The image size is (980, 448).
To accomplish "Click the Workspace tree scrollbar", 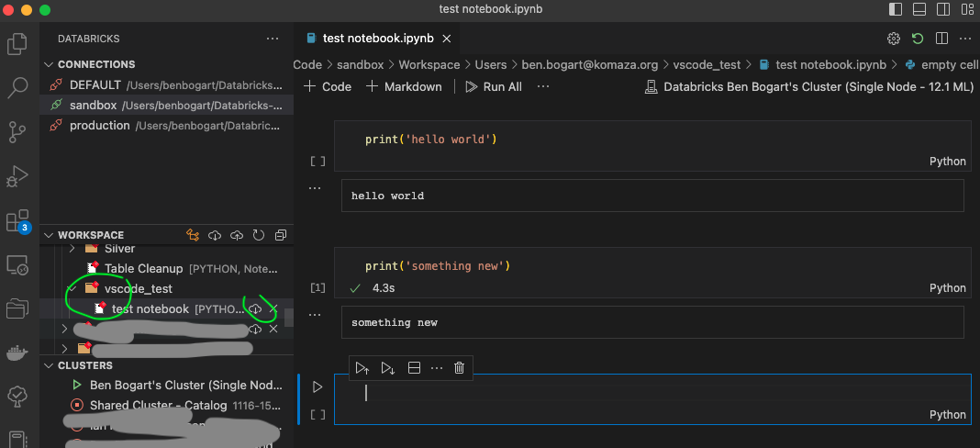I will tap(289, 318).
